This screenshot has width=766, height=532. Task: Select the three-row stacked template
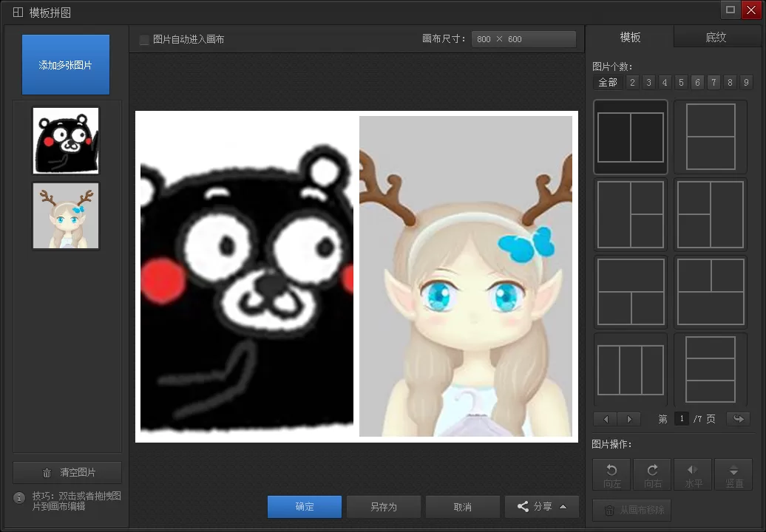711,369
